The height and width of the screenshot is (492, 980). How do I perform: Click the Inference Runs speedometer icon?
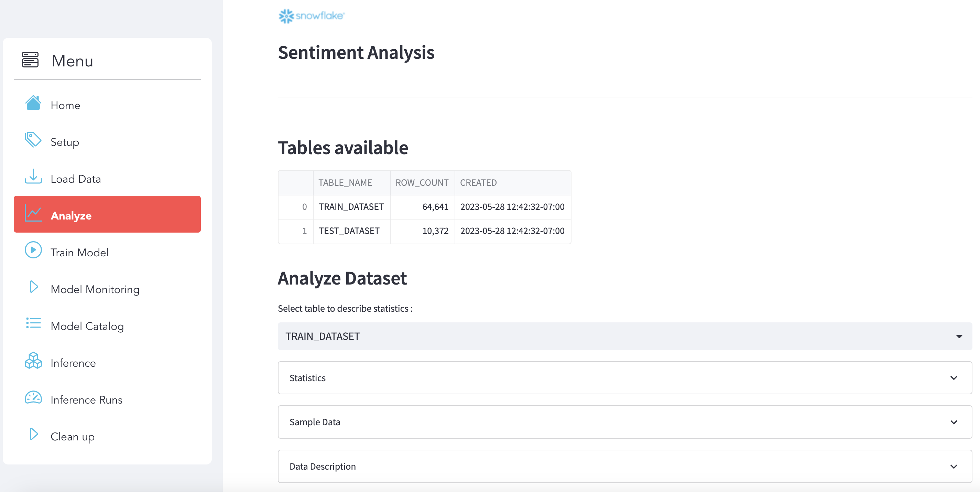pos(33,398)
